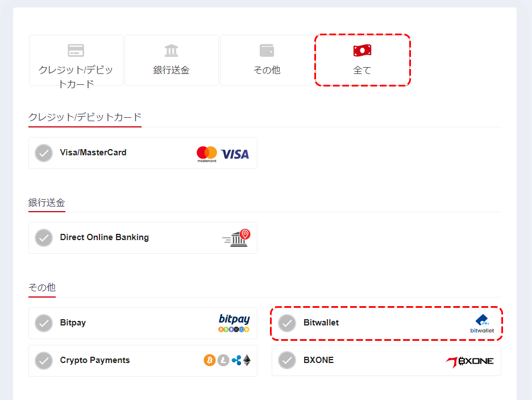The width and height of the screenshot is (532, 400).
Task: Click the bank building tab icon
Action: tap(171, 51)
